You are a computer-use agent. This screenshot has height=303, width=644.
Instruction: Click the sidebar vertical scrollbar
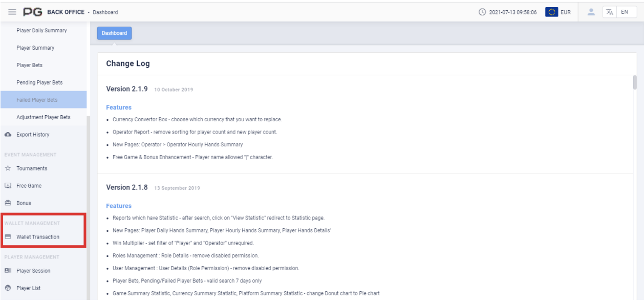[88, 205]
